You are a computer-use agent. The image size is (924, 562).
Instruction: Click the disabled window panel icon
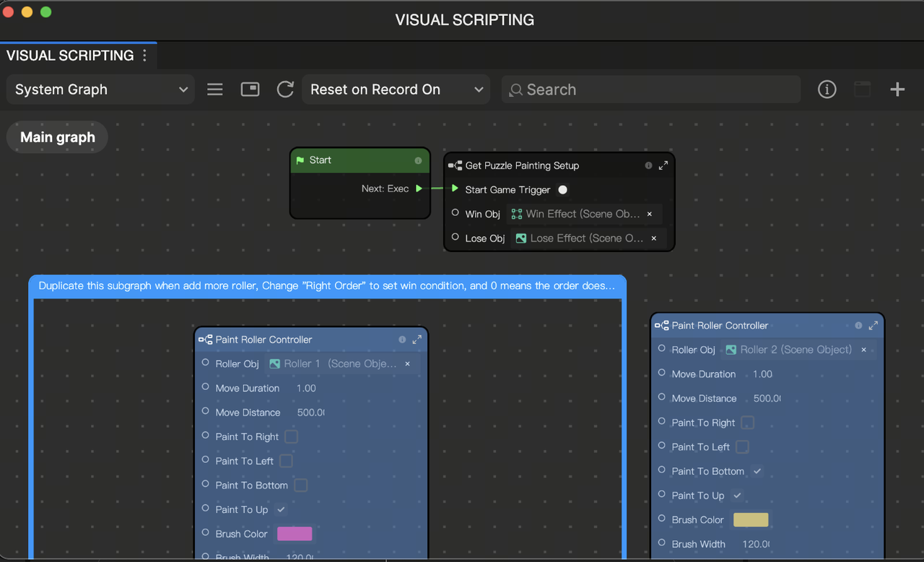862,90
